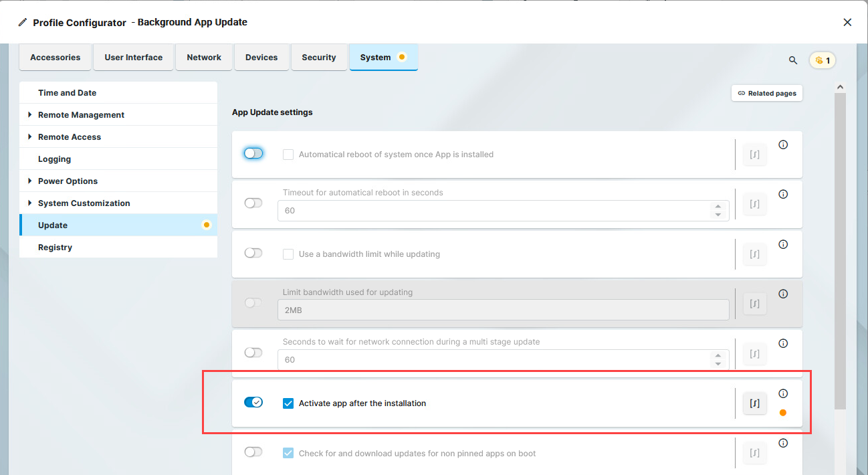868x475 pixels.
Task: Toggle the Automatical reboot setting switch
Action: [253, 154]
